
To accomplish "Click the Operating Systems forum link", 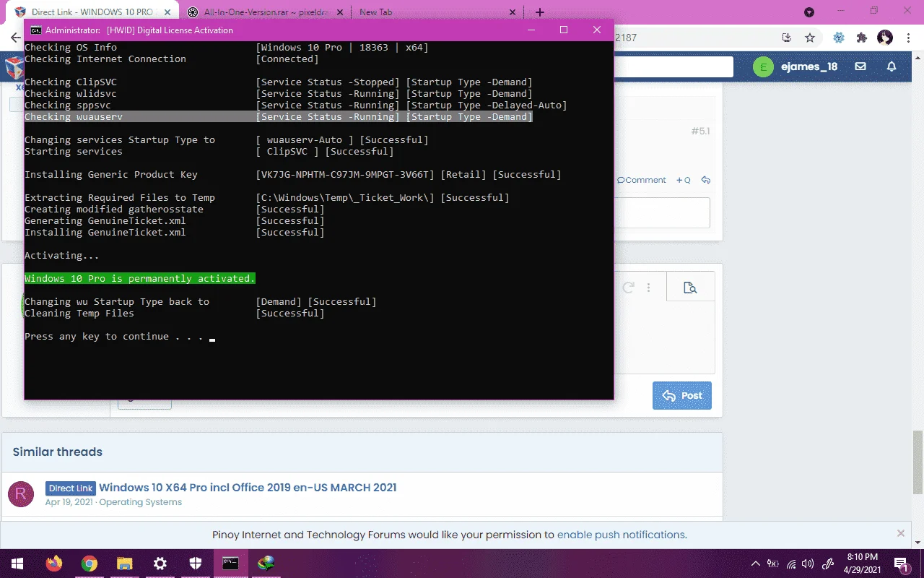I will 141,502.
